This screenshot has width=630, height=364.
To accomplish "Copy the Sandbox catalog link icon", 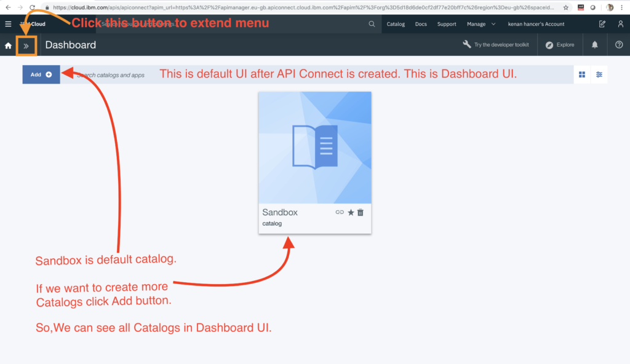I will click(x=340, y=212).
